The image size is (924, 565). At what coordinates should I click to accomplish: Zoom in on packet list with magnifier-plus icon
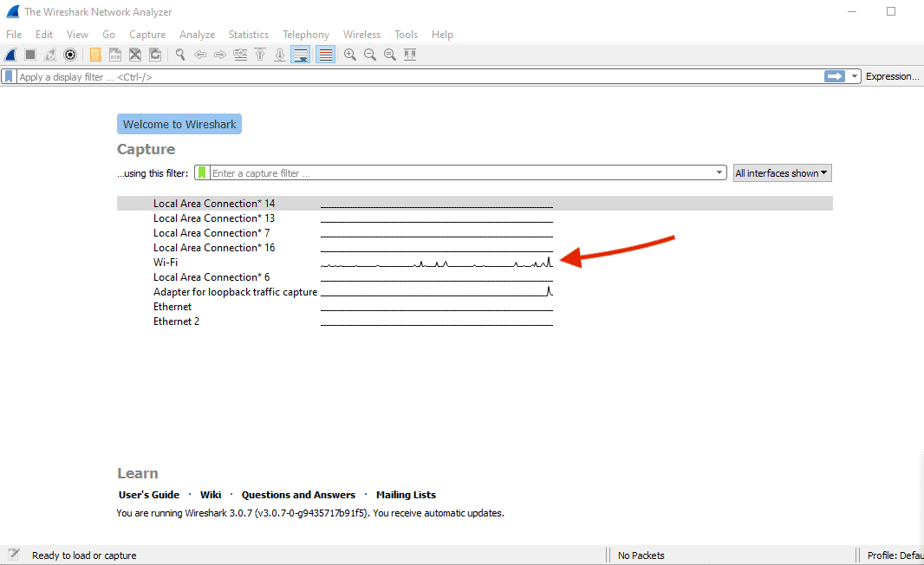coord(349,54)
